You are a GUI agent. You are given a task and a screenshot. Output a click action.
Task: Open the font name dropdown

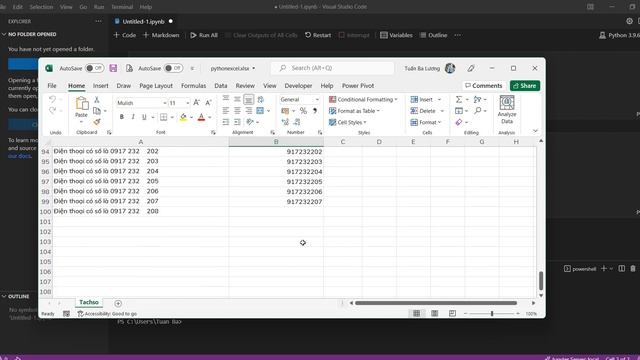pyautogui.click(x=164, y=103)
